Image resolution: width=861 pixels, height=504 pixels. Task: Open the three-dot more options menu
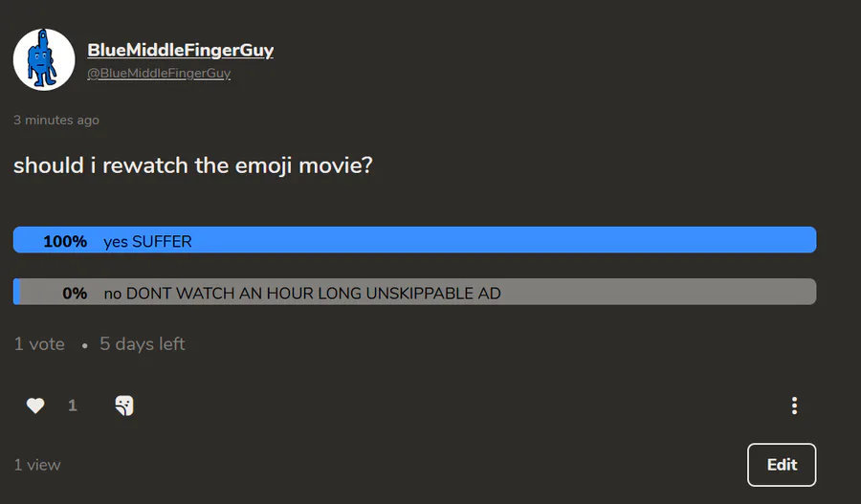click(794, 405)
